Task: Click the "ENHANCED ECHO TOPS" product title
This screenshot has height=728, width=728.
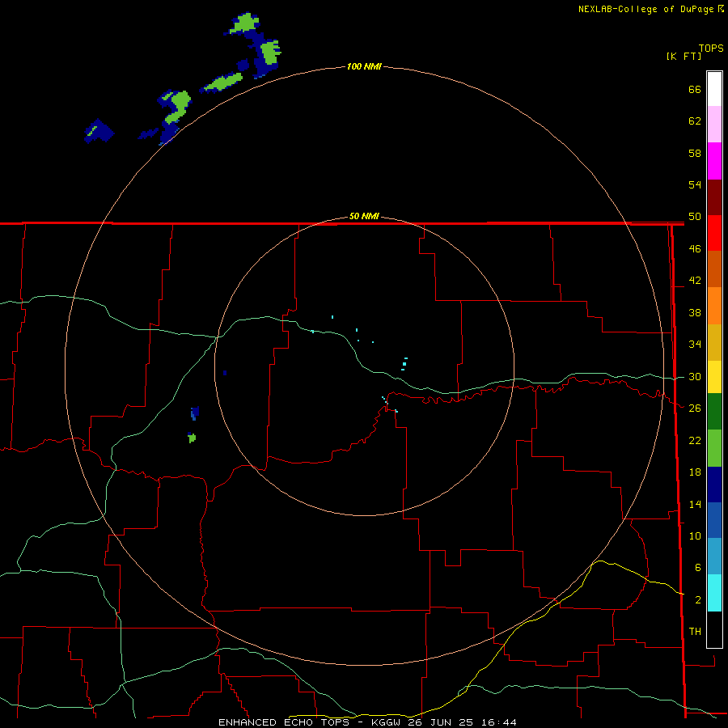Action: click(284, 722)
